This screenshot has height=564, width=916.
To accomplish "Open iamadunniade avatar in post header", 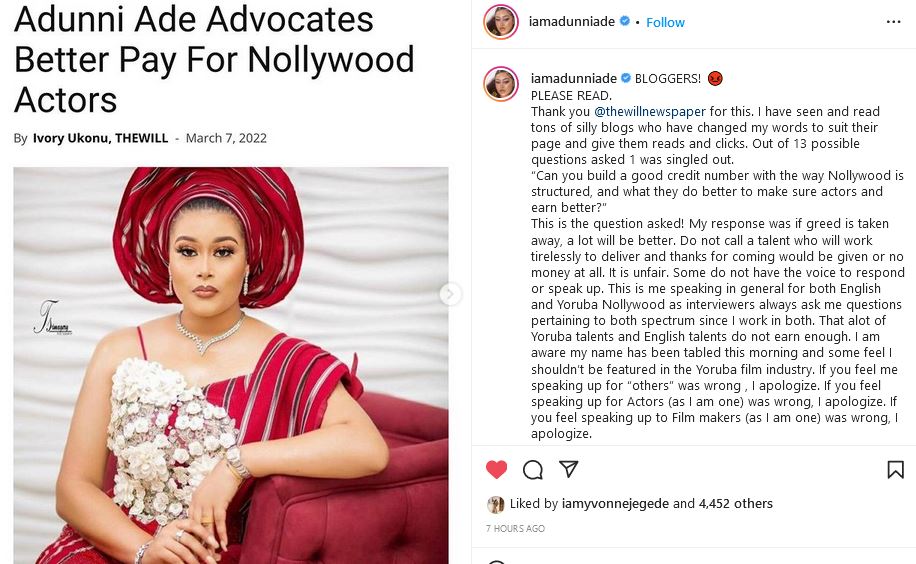I will pyautogui.click(x=501, y=22).
